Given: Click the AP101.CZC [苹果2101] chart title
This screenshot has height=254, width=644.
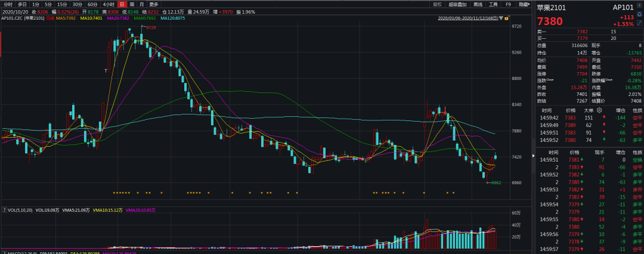Looking at the screenshot, I should coord(23,18).
